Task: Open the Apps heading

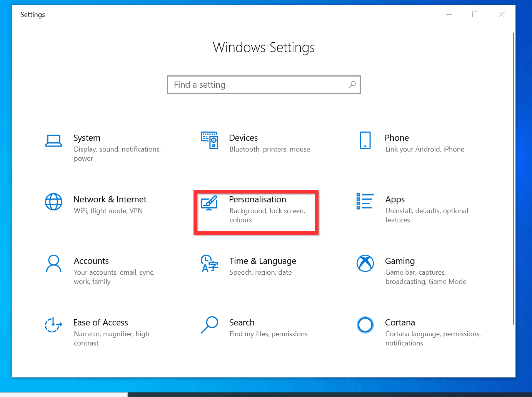Action: click(395, 200)
